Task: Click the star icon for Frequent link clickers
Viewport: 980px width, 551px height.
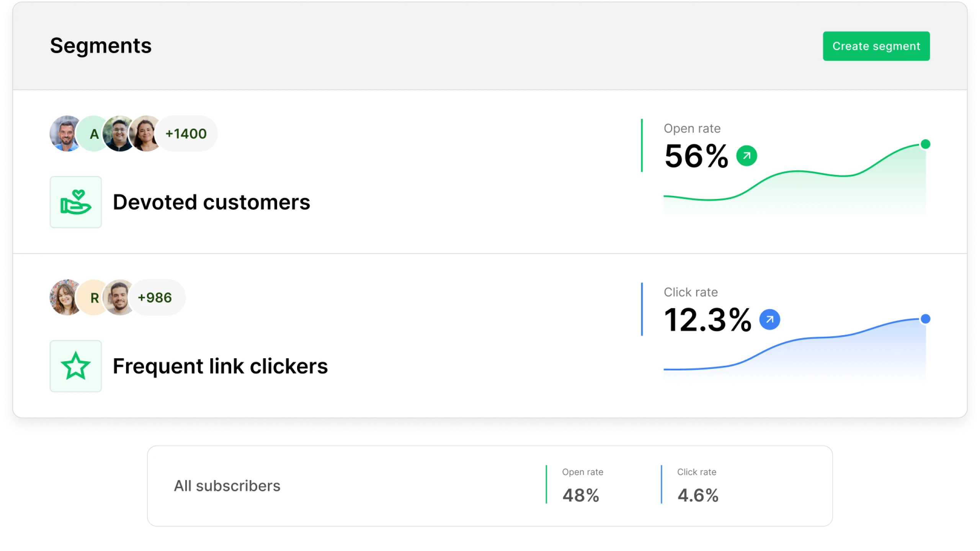Action: [x=76, y=366]
